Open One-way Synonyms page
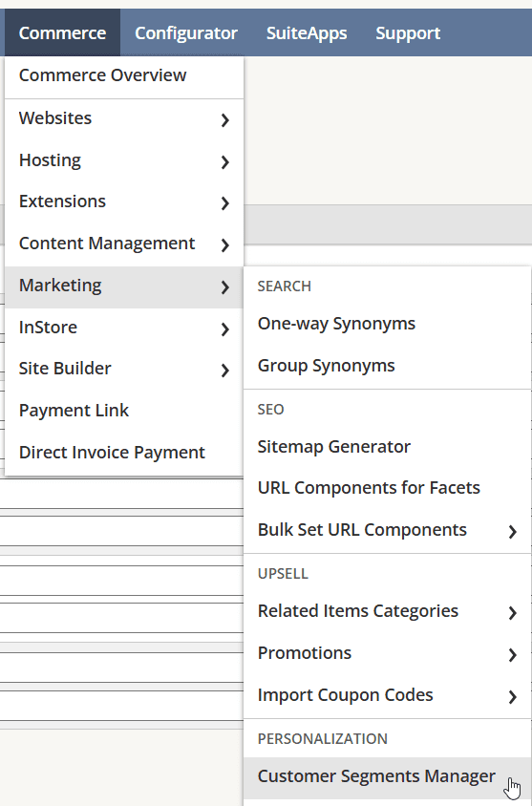This screenshot has width=532, height=806. click(x=387, y=325)
